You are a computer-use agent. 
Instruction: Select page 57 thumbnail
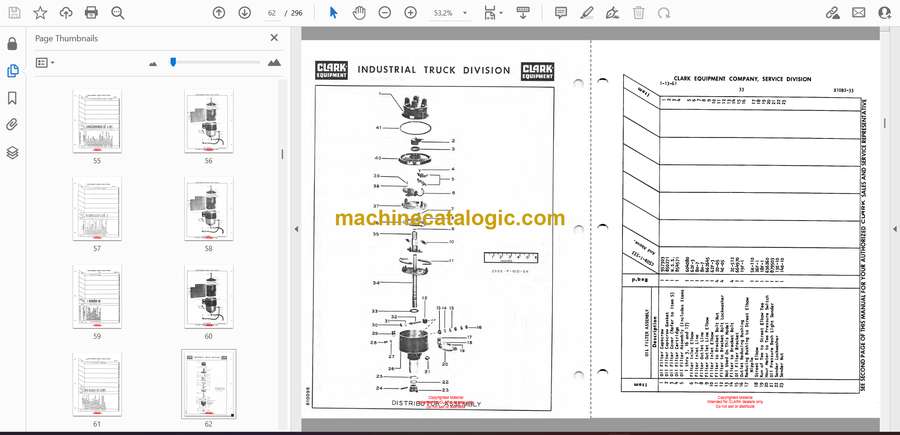coord(96,209)
